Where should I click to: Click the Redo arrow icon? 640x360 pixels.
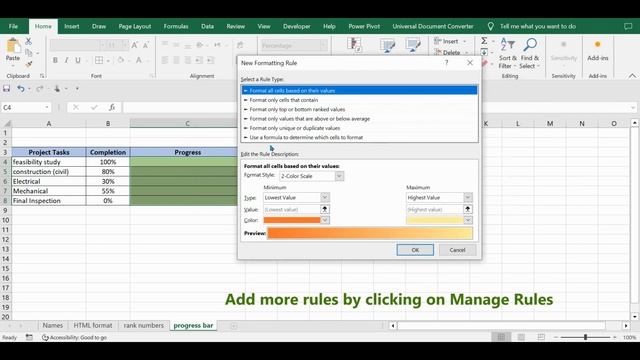click(x=40, y=89)
